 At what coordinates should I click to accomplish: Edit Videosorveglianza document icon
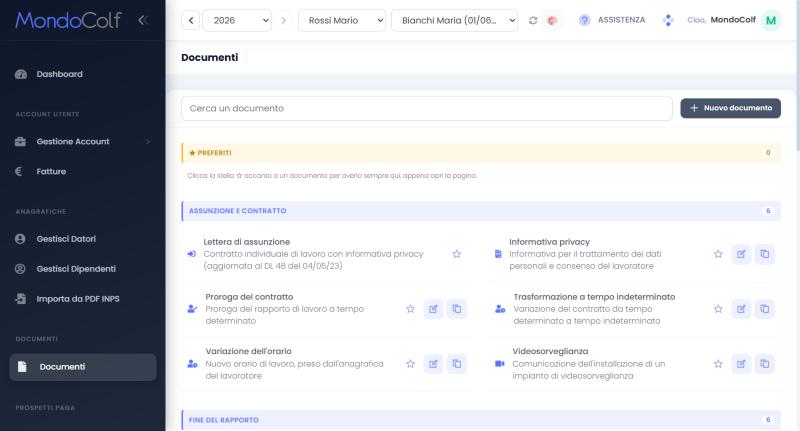(x=741, y=364)
